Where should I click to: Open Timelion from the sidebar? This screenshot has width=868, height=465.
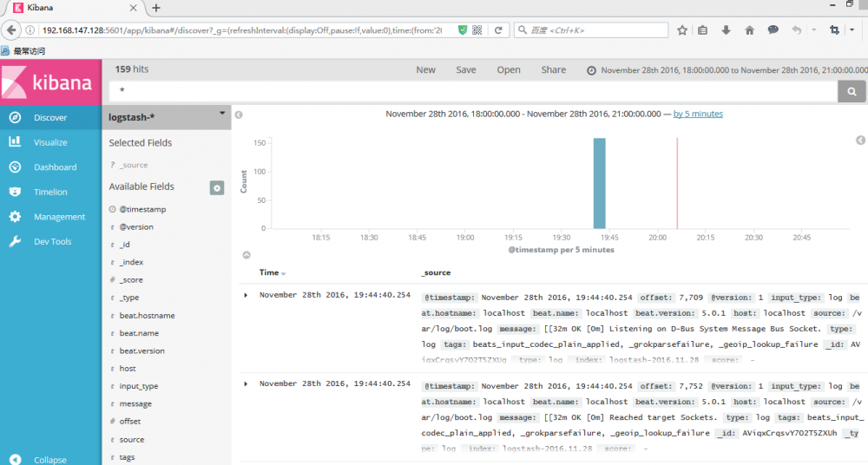click(50, 192)
